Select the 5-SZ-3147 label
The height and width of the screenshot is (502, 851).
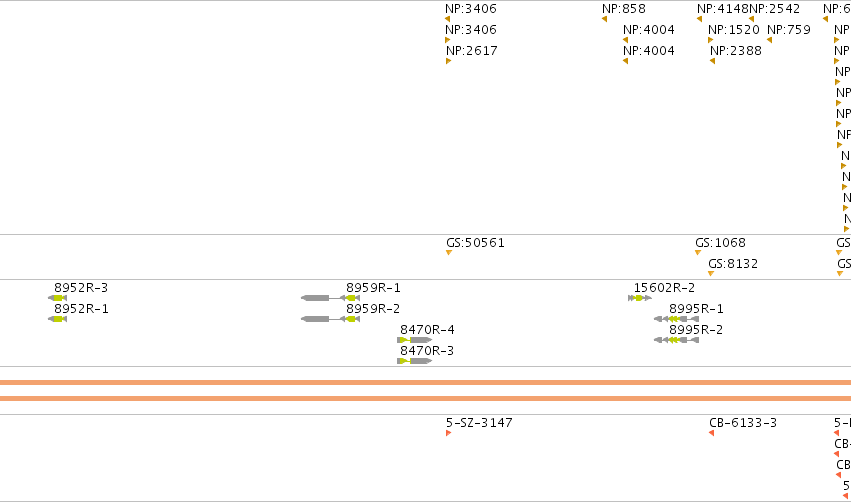[479, 423]
